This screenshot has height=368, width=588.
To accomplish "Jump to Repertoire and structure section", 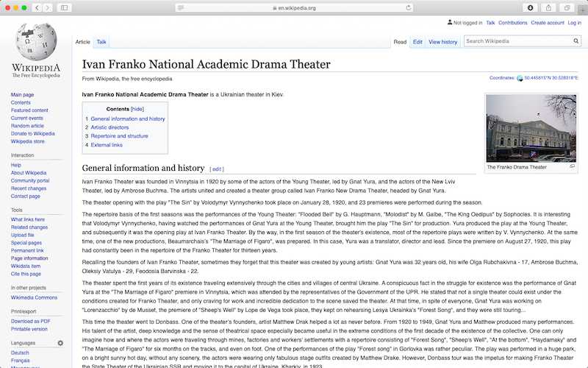I will (x=119, y=136).
